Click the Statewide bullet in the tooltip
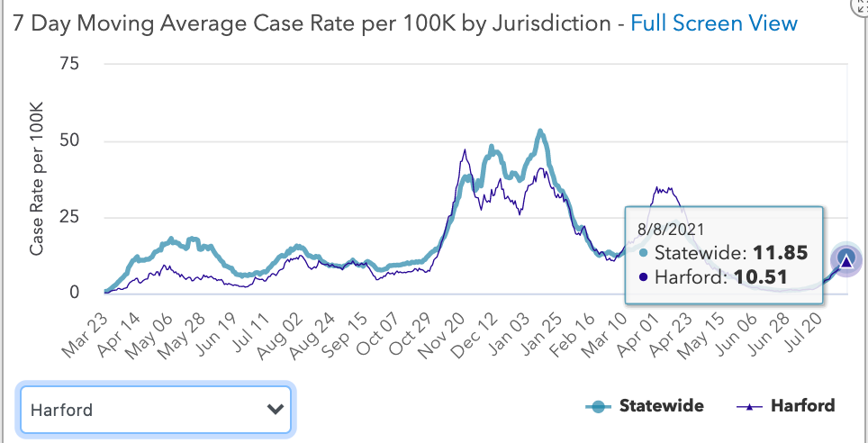 [642, 253]
